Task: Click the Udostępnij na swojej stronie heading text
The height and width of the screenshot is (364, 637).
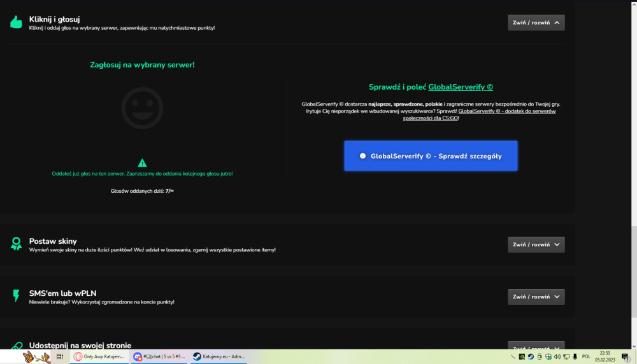Action: click(x=80, y=346)
